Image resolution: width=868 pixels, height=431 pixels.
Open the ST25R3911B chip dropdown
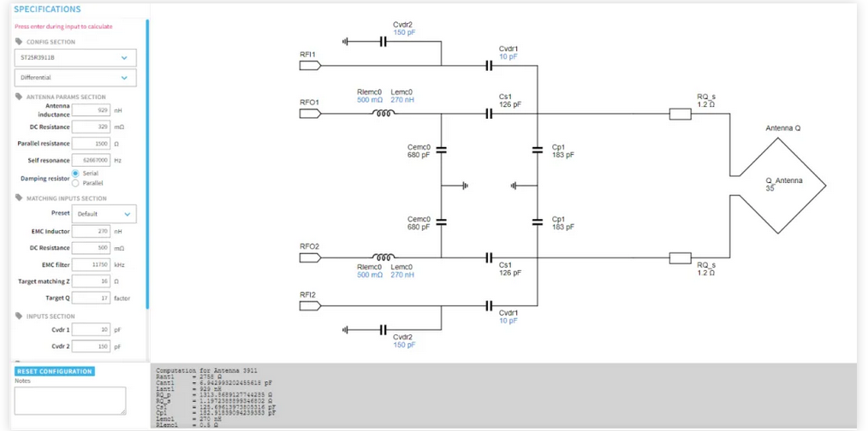[75, 58]
